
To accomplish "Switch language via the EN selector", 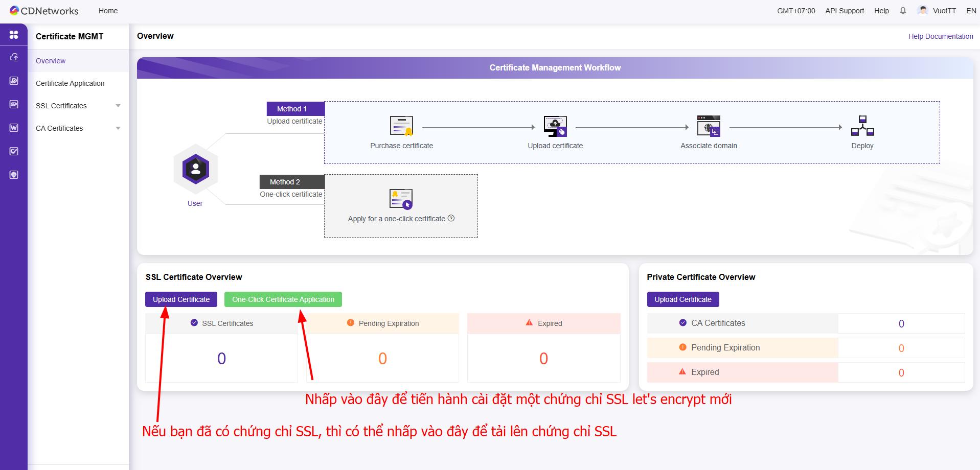I will (971, 11).
